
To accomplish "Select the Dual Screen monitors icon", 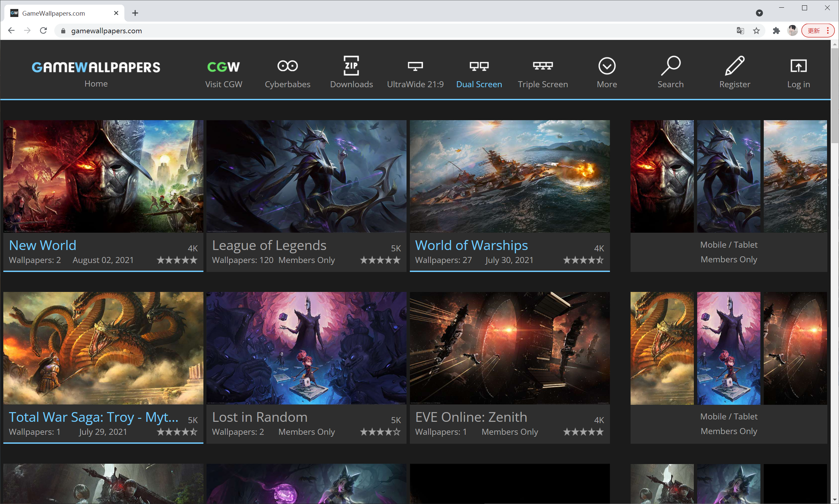I will 479,66.
